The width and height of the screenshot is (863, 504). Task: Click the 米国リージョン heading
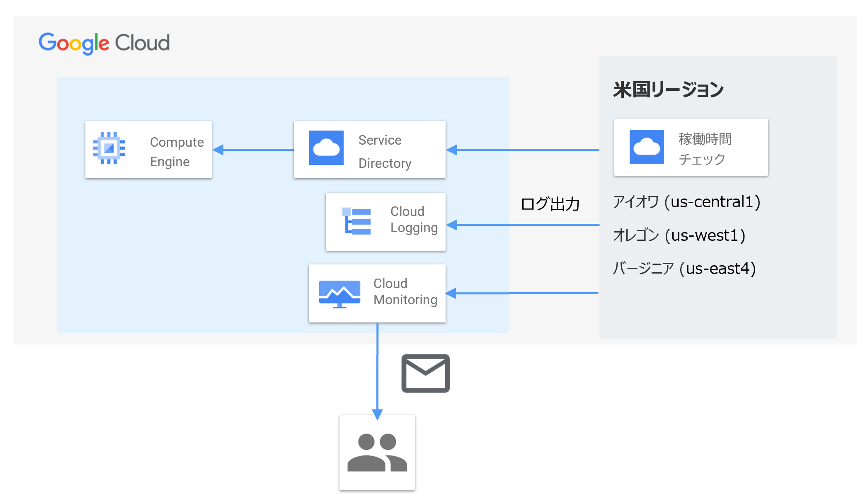tap(669, 90)
